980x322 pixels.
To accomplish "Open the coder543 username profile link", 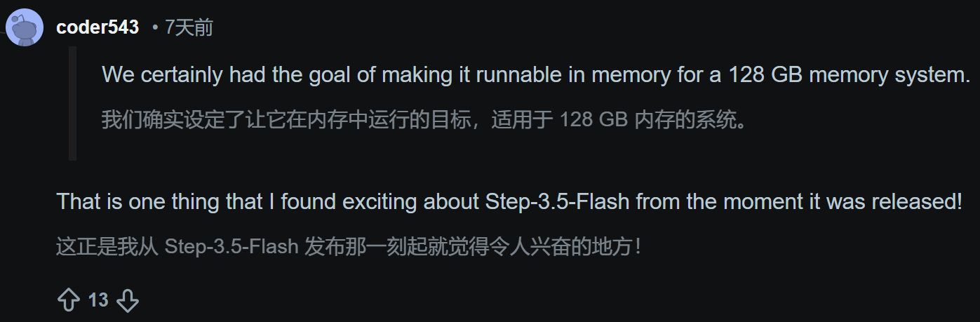I will click(98, 27).
